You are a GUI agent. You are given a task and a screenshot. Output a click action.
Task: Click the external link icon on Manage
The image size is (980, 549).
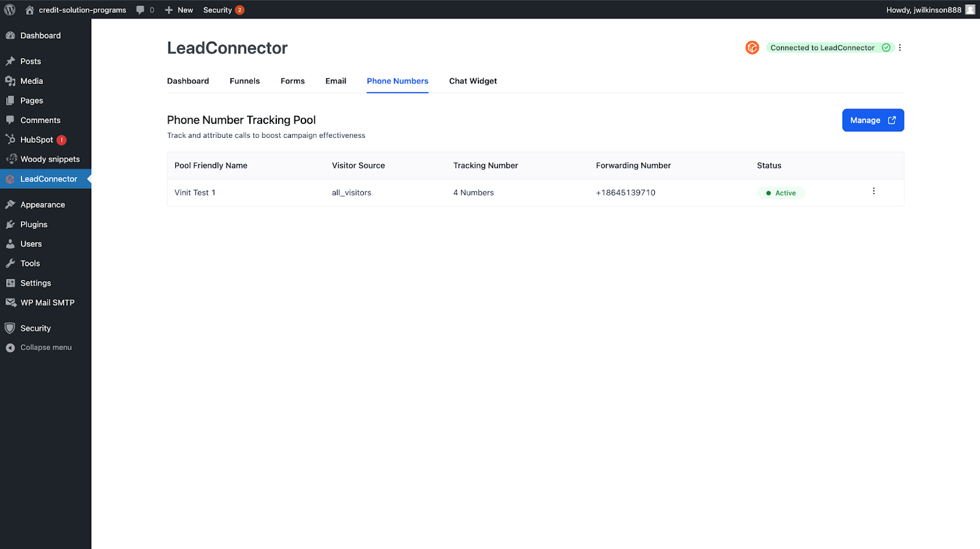[x=892, y=120]
